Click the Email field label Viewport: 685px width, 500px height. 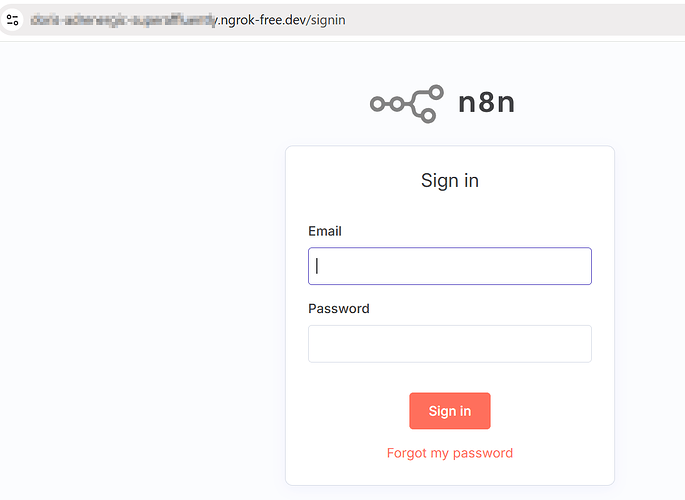(325, 231)
